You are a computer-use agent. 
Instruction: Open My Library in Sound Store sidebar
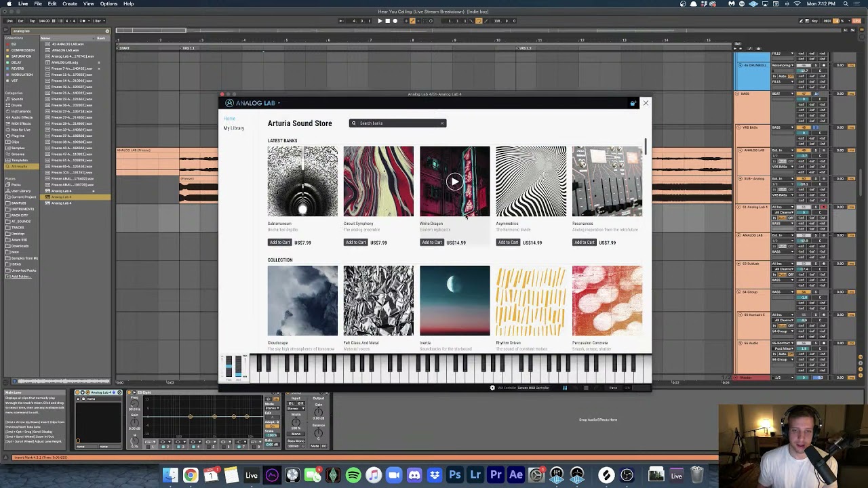pos(234,128)
